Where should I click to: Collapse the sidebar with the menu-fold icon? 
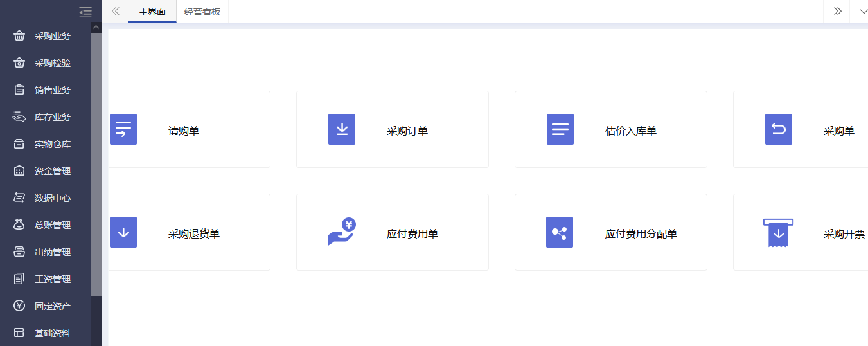click(85, 12)
